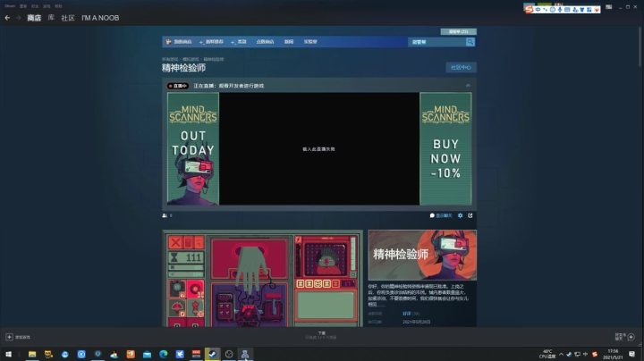
Task: Click inside the store search field
Action: [437, 42]
